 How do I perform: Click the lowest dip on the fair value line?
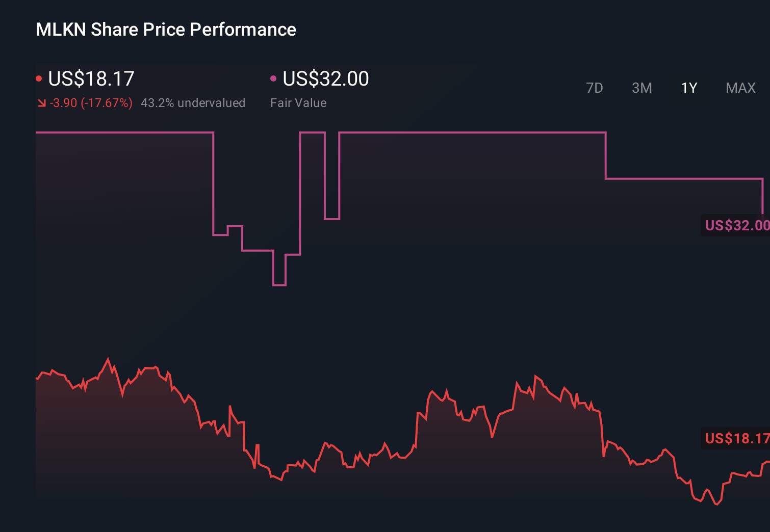coord(280,284)
